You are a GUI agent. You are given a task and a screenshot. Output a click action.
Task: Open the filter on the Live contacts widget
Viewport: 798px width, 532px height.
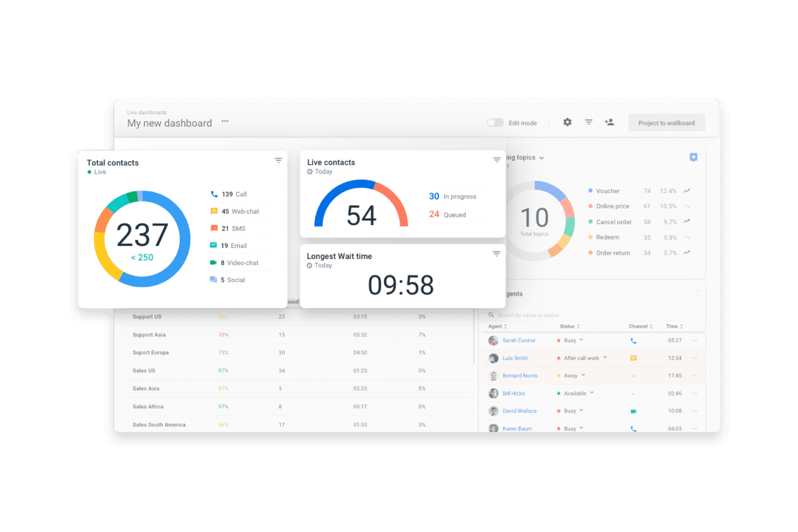[x=497, y=160]
